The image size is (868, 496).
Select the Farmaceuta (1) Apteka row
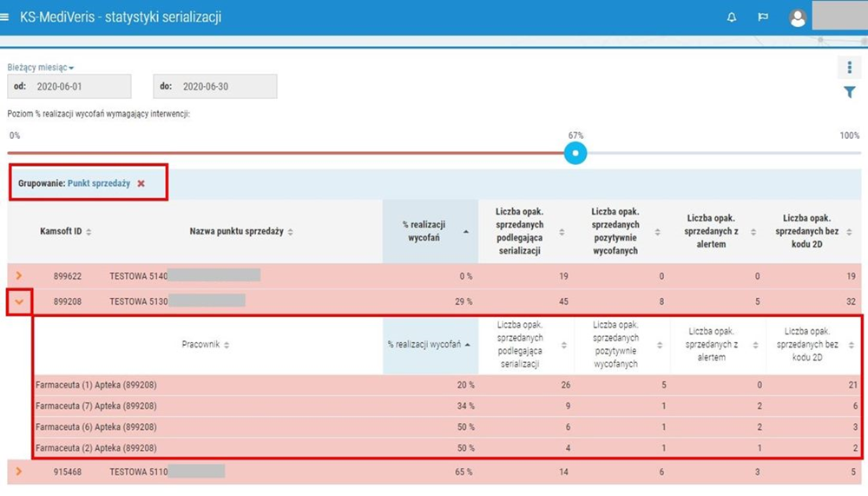tap(96, 385)
